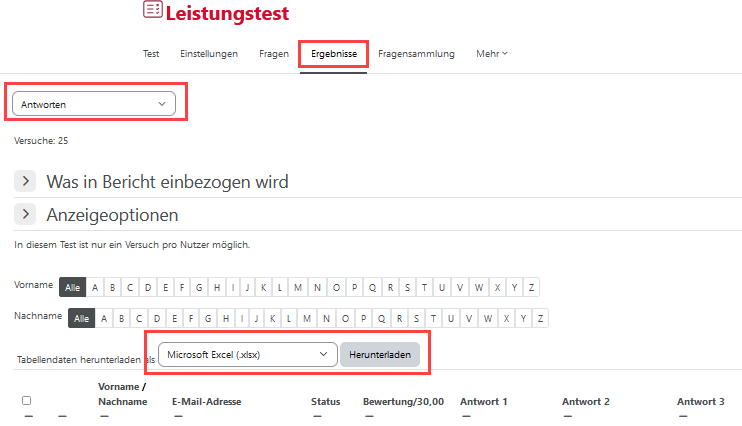Click the Herunterladen button
The image size is (742, 426).
(x=380, y=354)
